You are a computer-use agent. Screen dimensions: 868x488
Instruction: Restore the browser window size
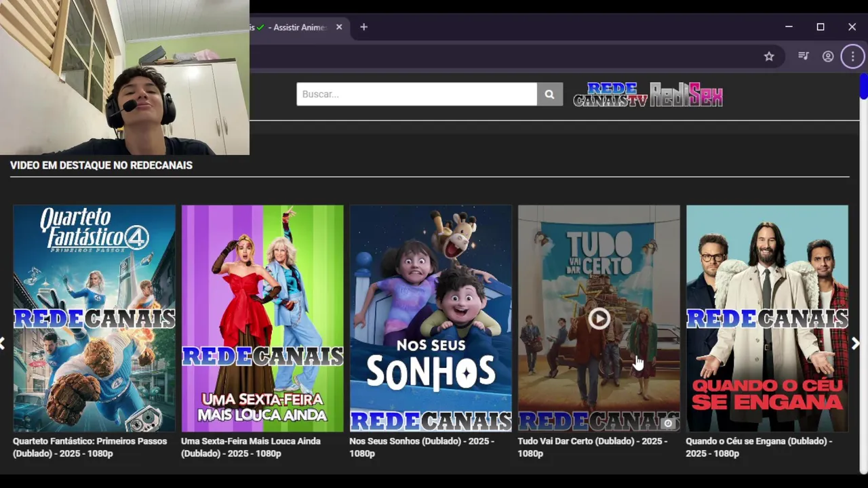[x=821, y=27]
